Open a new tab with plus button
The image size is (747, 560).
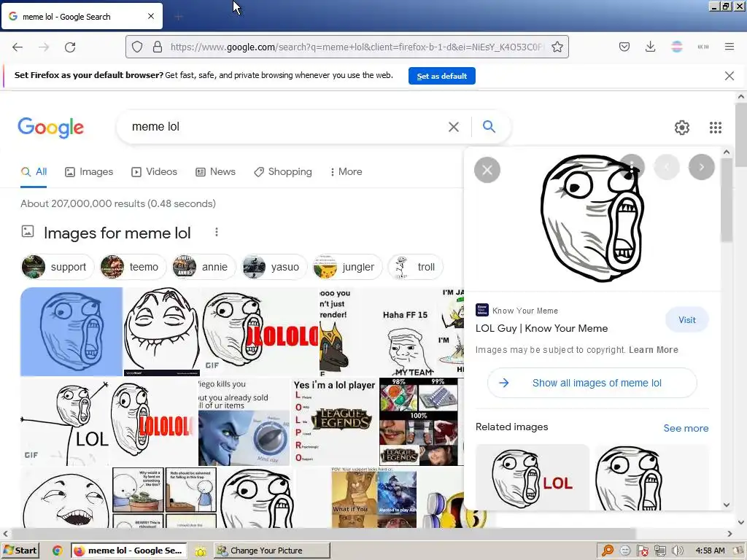pos(179,17)
